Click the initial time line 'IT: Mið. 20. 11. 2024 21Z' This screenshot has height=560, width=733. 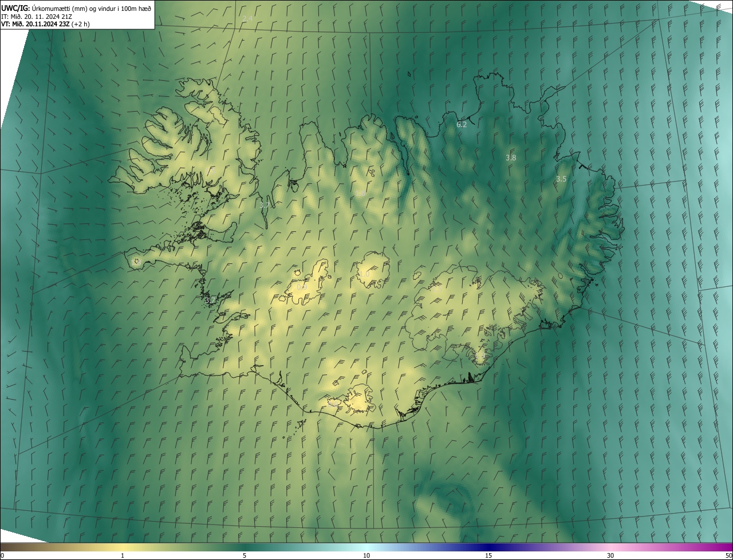pos(37,17)
